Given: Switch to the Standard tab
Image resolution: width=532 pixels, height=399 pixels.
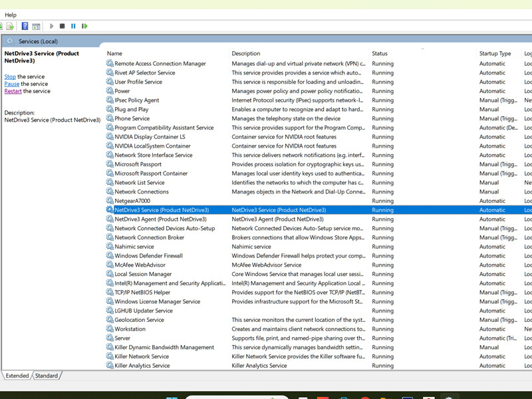Looking at the screenshot, I should tap(47, 376).
